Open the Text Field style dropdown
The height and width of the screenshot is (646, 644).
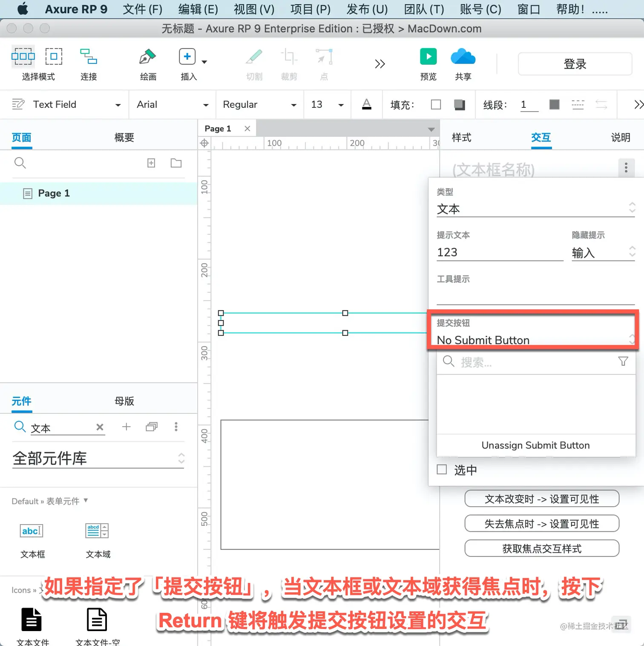(66, 104)
